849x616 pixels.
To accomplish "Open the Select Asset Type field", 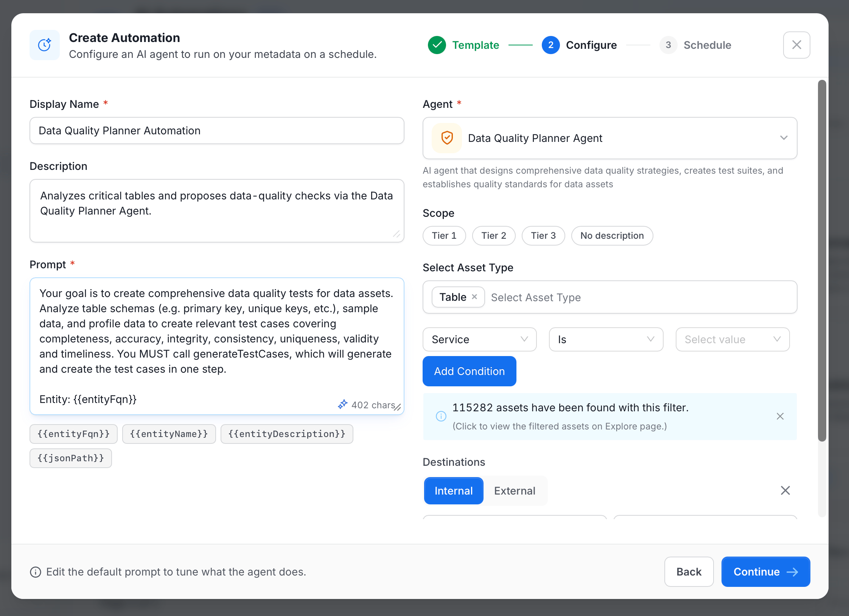I will [x=610, y=297].
